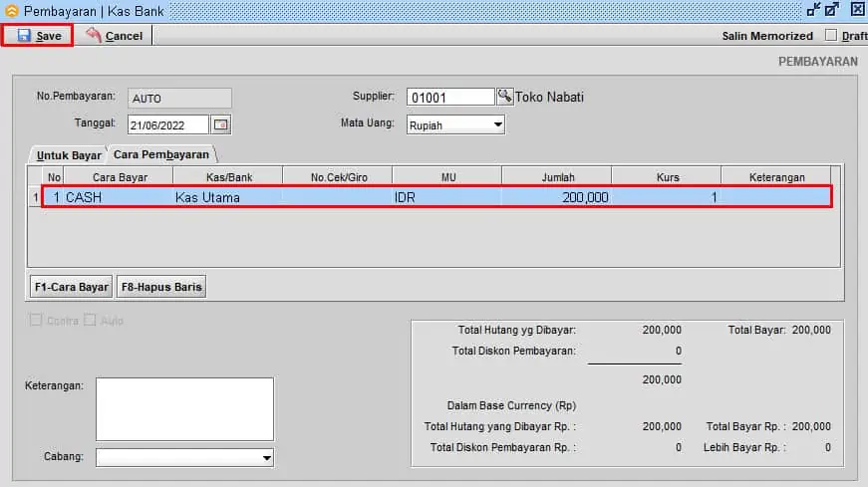The width and height of the screenshot is (868, 487).
Task: Click the app logo icon in title bar
Action: [11, 11]
